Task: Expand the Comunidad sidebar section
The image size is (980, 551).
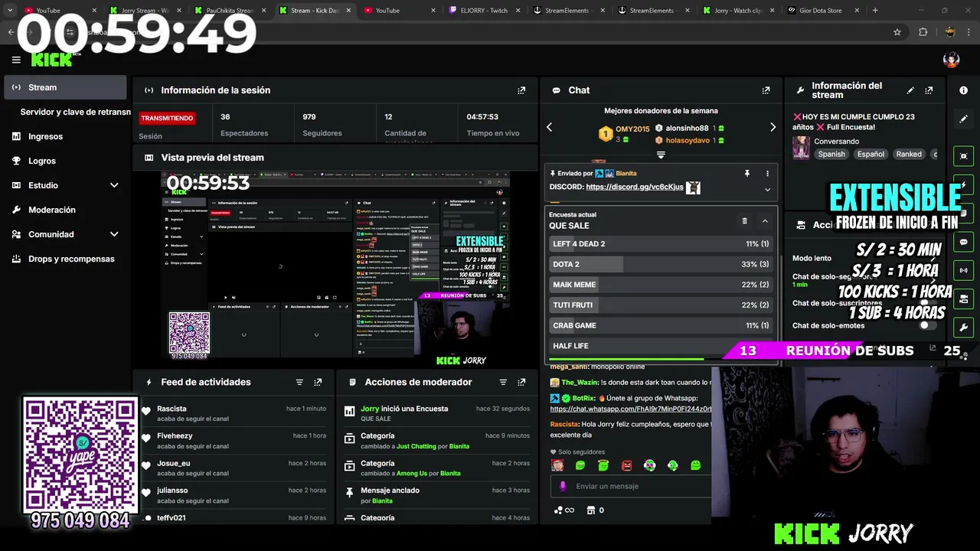Action: click(x=114, y=234)
